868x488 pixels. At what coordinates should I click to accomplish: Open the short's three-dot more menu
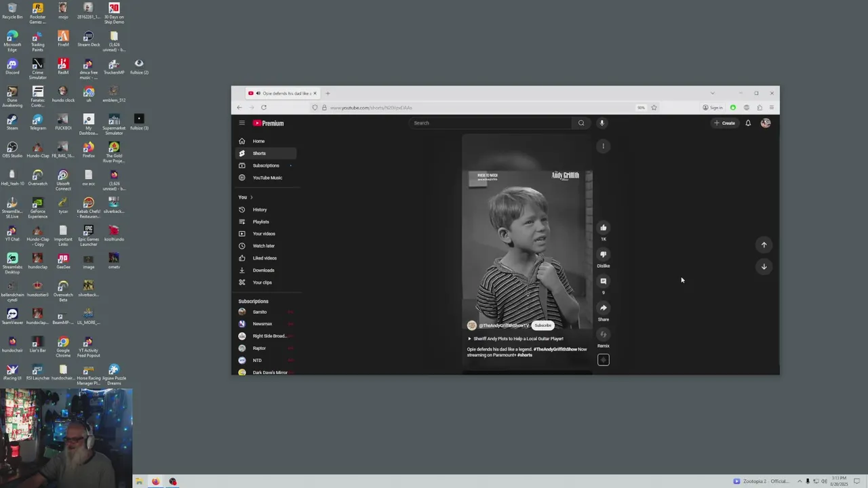[603, 146]
